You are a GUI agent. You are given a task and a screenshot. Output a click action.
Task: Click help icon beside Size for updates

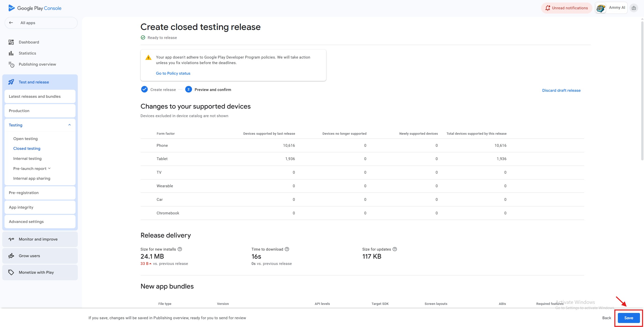click(395, 249)
